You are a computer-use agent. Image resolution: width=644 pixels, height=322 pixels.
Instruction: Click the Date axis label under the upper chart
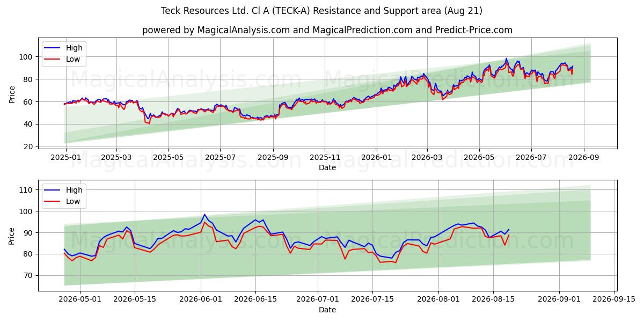click(327, 168)
